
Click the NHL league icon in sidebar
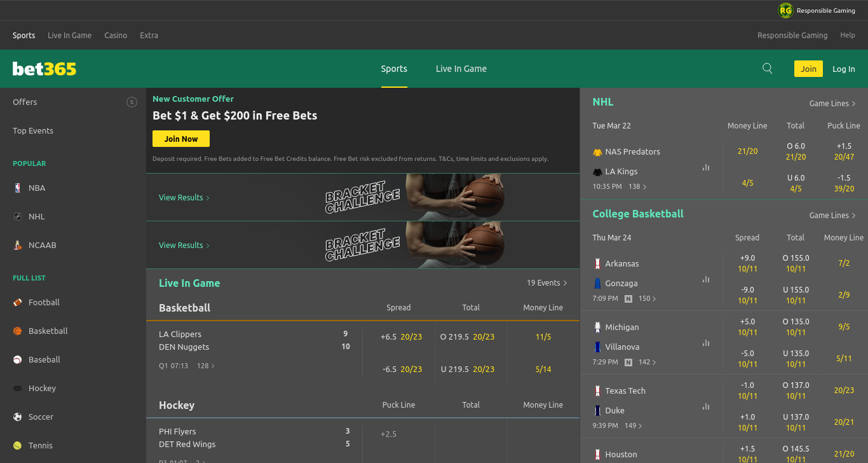(x=18, y=216)
